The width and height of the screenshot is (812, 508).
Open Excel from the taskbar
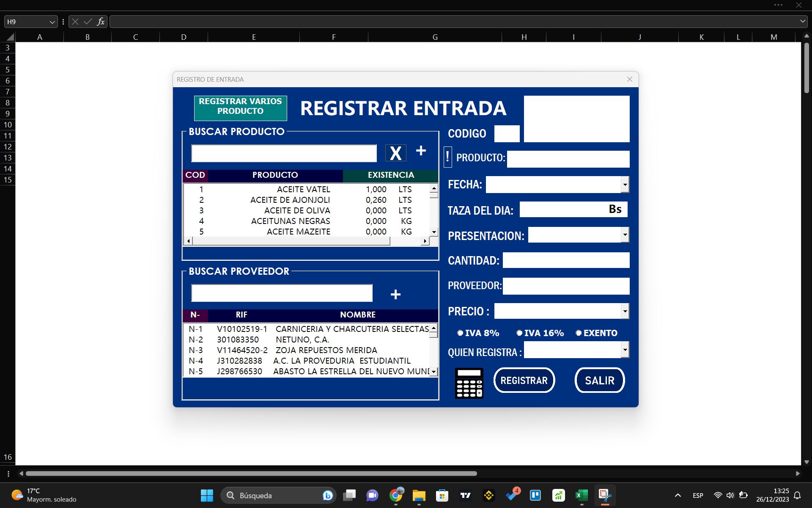point(581,495)
